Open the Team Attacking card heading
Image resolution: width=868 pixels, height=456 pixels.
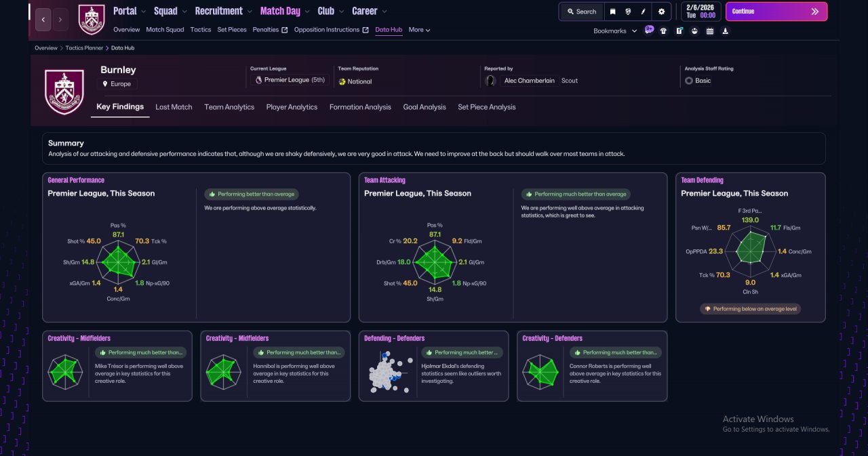[x=384, y=180]
